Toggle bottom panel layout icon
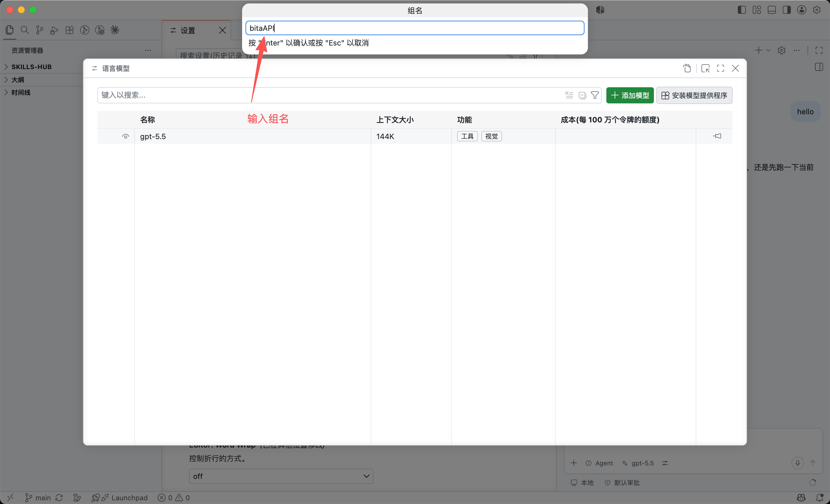 pyautogui.click(x=772, y=10)
